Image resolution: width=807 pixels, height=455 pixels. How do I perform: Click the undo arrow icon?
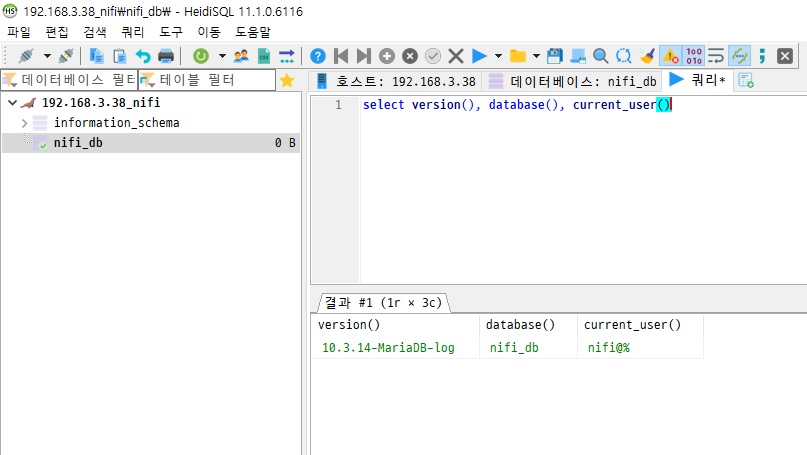coord(143,56)
